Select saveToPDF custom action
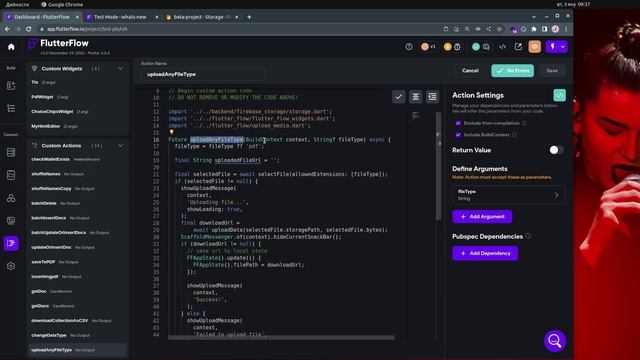 (x=78, y=262)
